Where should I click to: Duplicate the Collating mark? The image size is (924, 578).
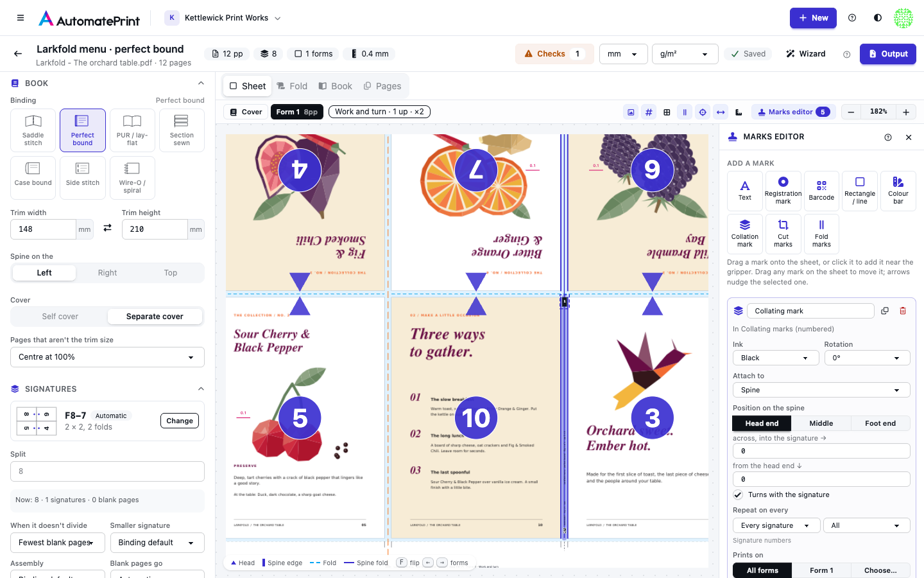point(885,311)
